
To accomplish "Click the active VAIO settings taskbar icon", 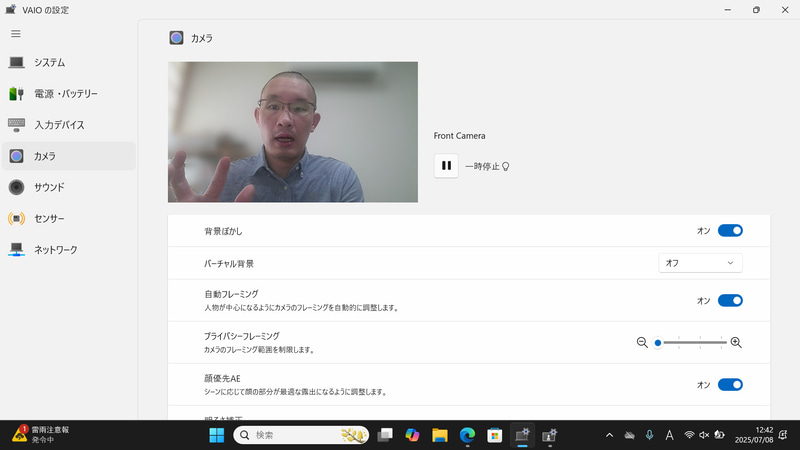I will [522, 435].
